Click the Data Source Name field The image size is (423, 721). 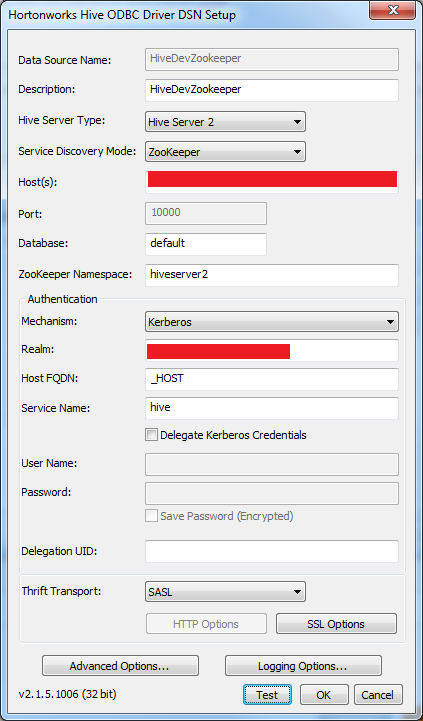tap(272, 59)
